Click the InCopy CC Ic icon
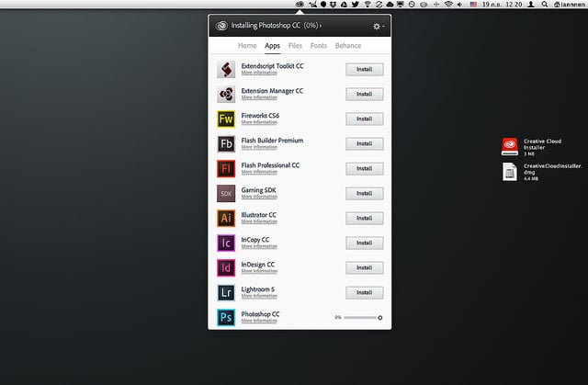Screen dimensions: 588x385 point(226,243)
